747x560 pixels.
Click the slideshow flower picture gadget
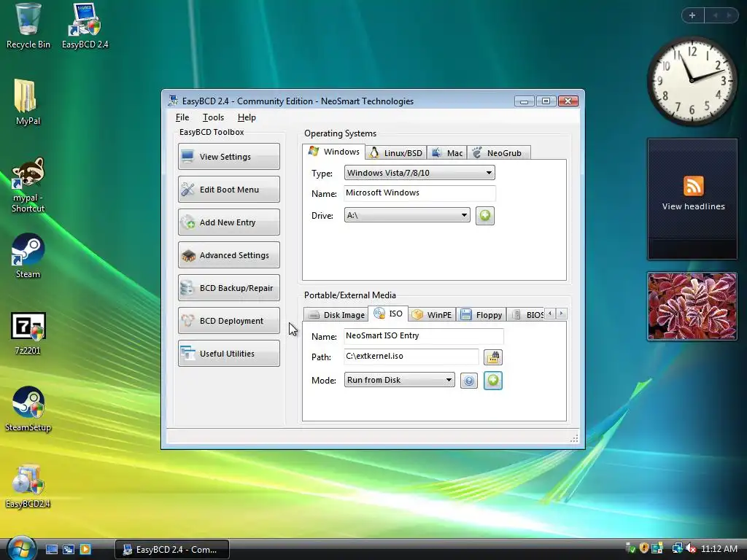[692, 306]
